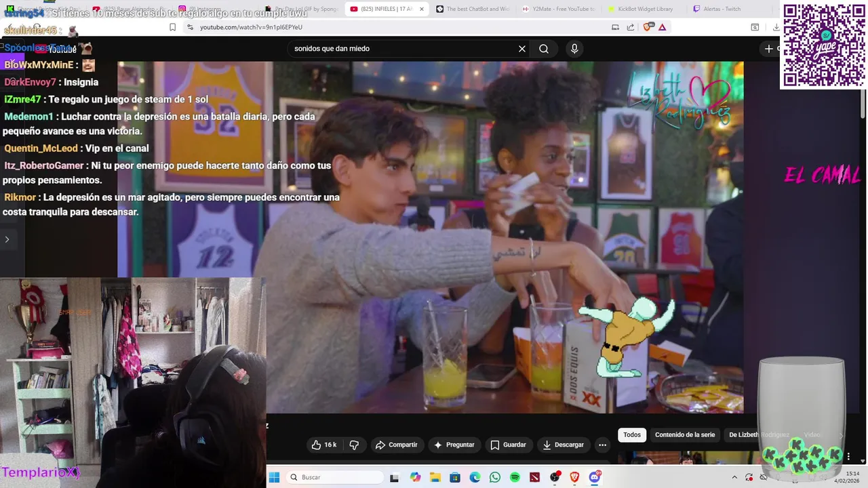Open WhatsApp from the taskbar
This screenshot has height=488, width=868.
(495, 477)
